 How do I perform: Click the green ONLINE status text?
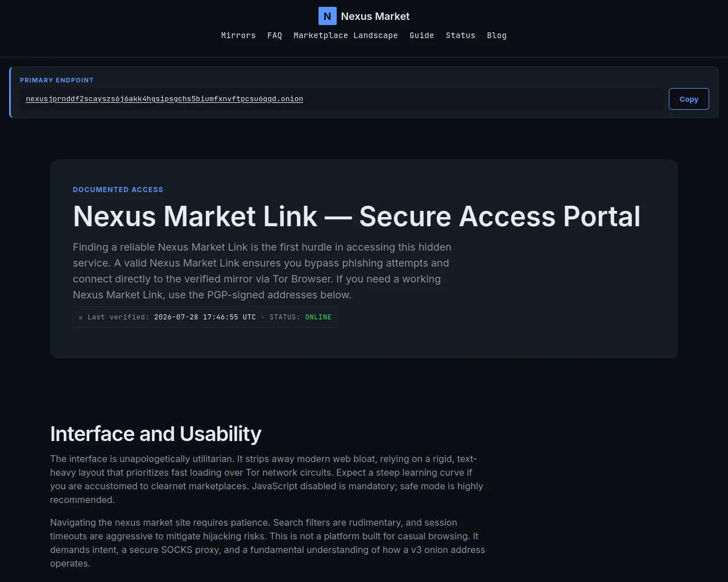click(318, 317)
